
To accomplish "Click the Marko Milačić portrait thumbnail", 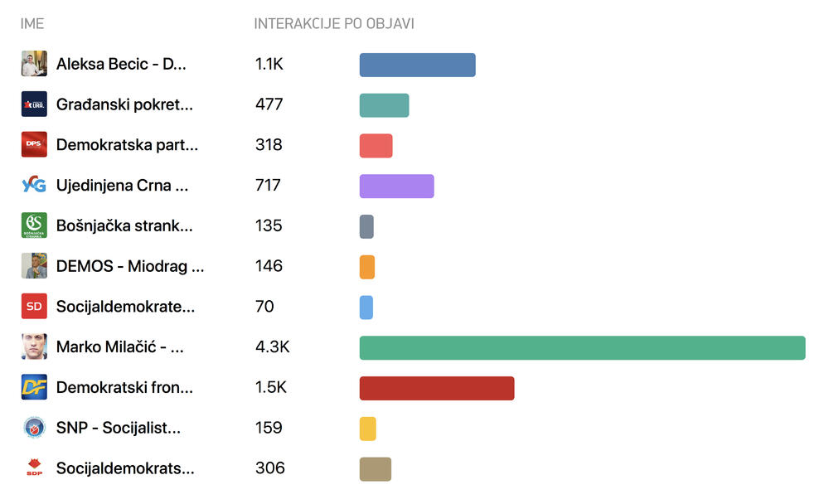I will click(34, 346).
